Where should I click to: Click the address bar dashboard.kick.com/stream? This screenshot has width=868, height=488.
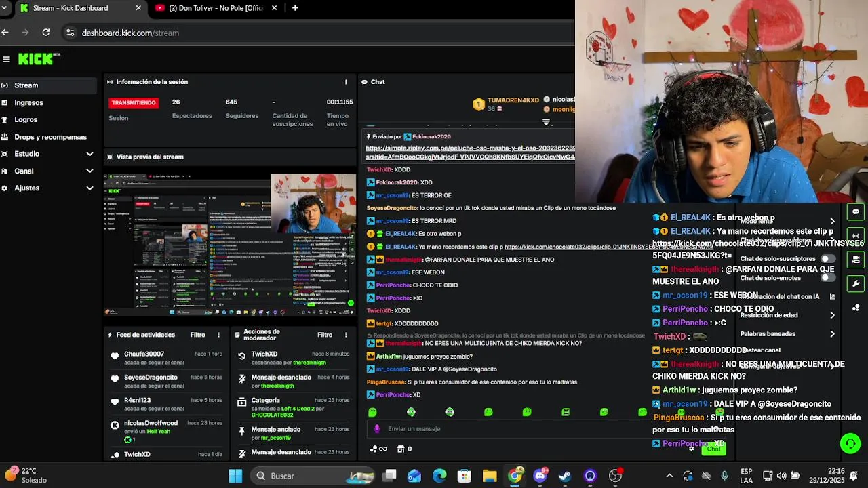click(130, 33)
